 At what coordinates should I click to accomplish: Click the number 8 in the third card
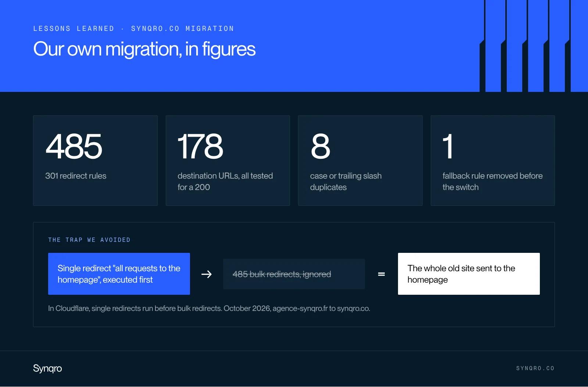(x=320, y=146)
